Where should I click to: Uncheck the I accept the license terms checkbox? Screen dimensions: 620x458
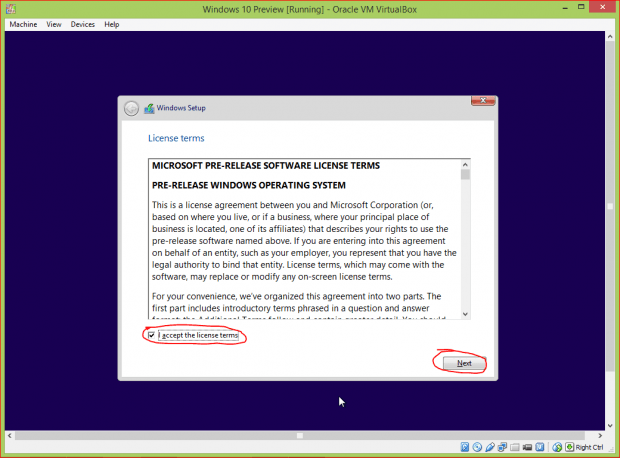(x=151, y=335)
